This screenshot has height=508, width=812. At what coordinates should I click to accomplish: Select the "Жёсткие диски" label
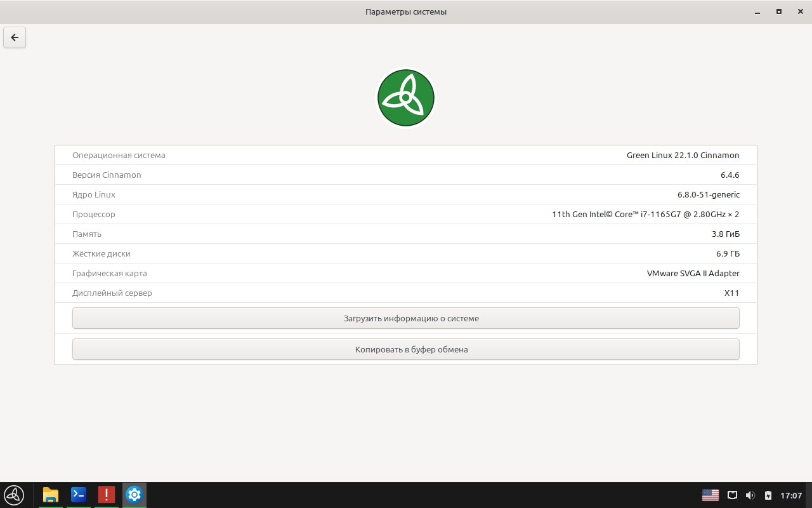[x=101, y=253]
